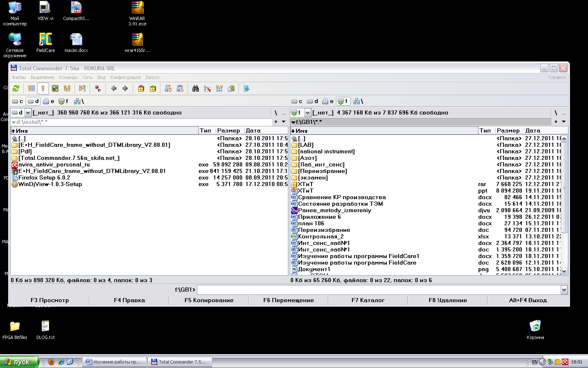Click the pack files box icon
Viewport: 588px width, 368px height.
coord(141,88)
